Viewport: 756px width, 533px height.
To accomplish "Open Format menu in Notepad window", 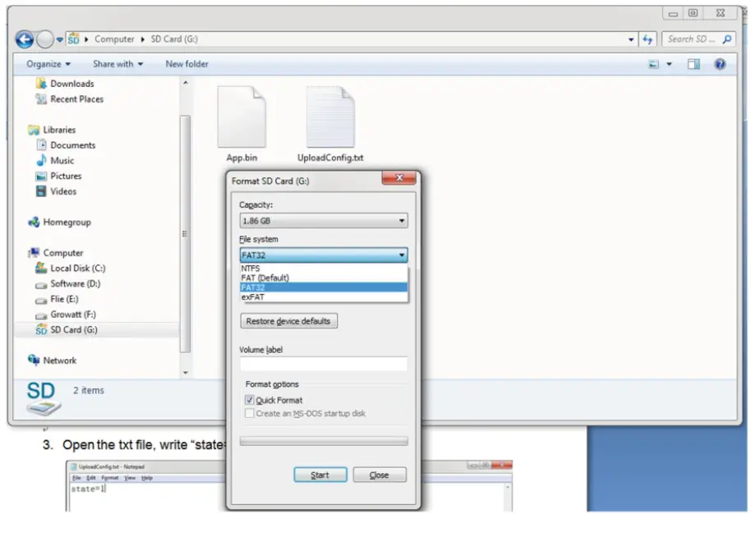I will pos(110,478).
